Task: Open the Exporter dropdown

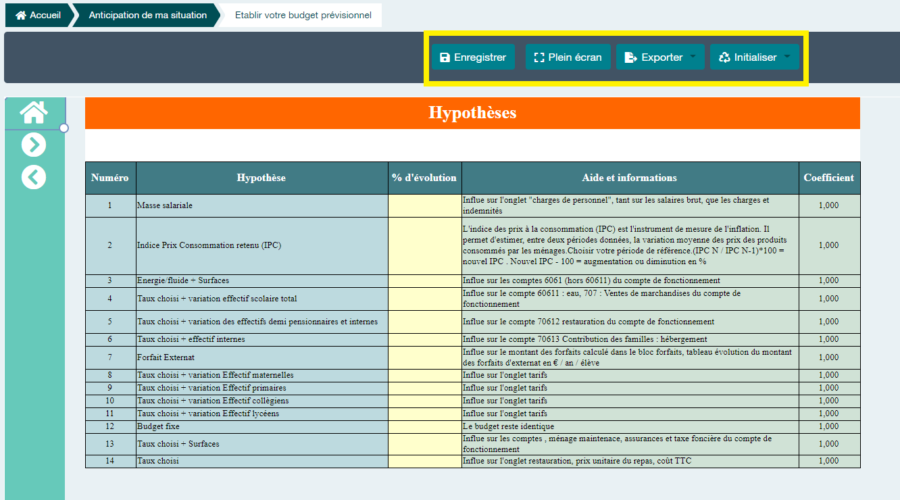Action: (660, 57)
